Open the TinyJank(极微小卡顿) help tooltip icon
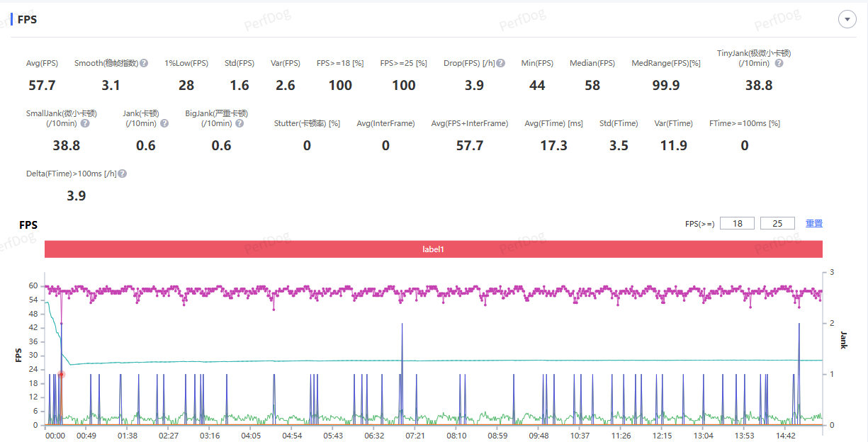 779,63
